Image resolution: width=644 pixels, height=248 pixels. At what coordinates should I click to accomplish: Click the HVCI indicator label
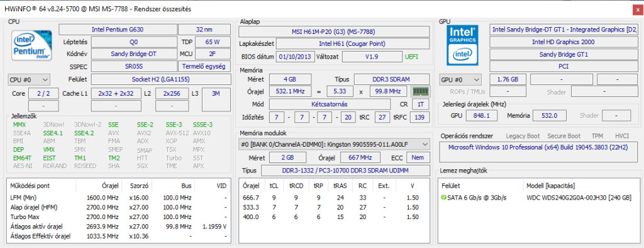coord(622,136)
